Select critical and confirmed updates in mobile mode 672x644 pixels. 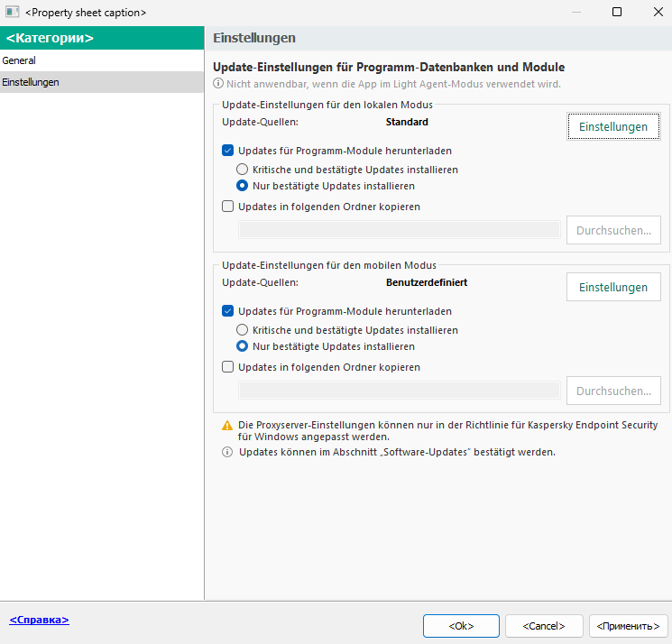[242, 330]
